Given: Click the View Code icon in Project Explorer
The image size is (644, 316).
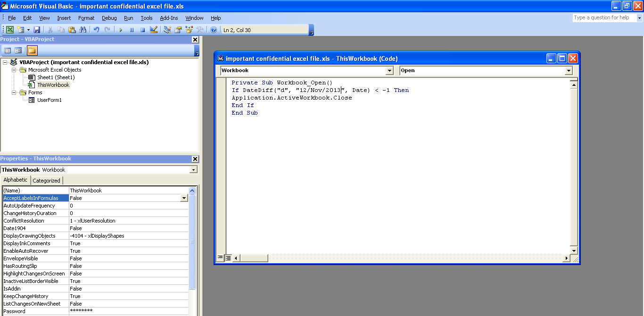Looking at the screenshot, I should tap(7, 50).
